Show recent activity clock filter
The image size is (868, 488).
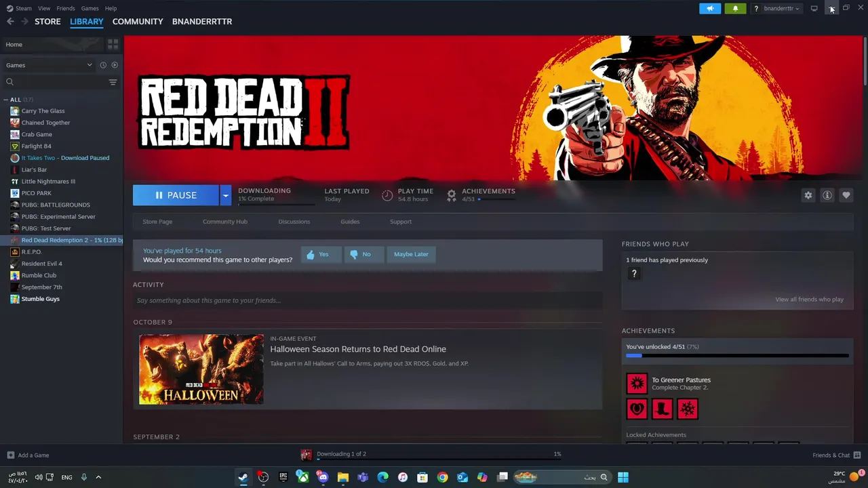[103, 65]
